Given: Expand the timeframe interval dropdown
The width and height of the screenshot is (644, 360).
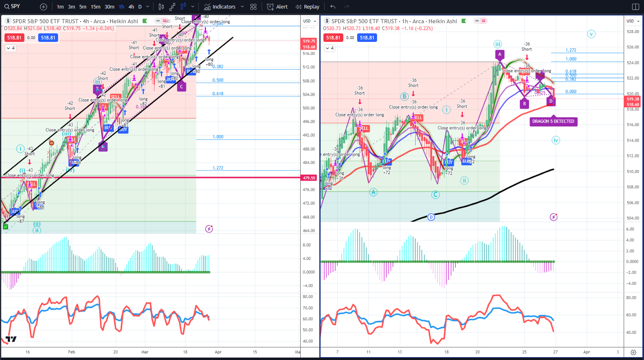Looking at the screenshot, I should [147, 7].
